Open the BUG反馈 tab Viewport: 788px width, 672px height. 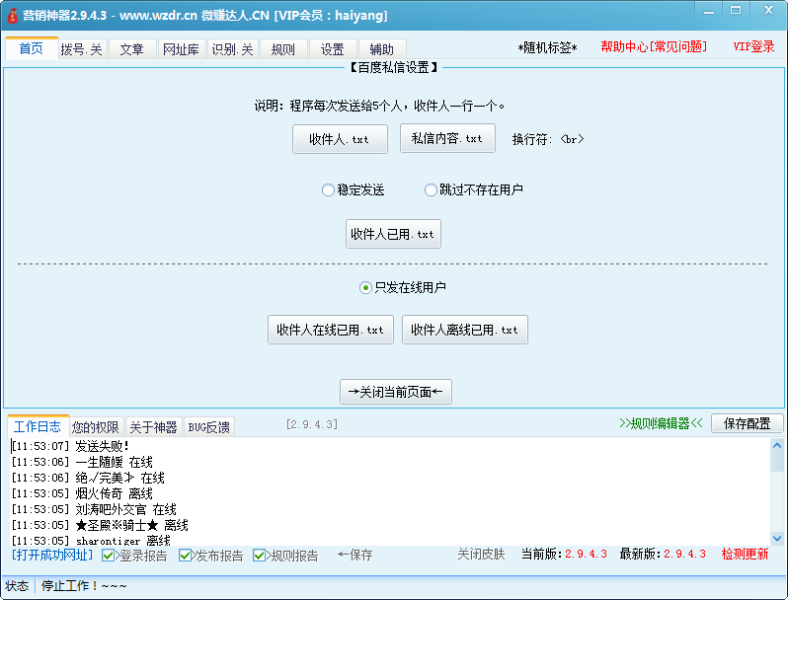tap(208, 427)
